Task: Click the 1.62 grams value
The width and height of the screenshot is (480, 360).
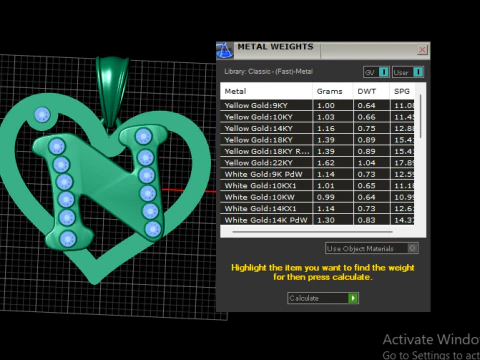Action: (x=326, y=163)
